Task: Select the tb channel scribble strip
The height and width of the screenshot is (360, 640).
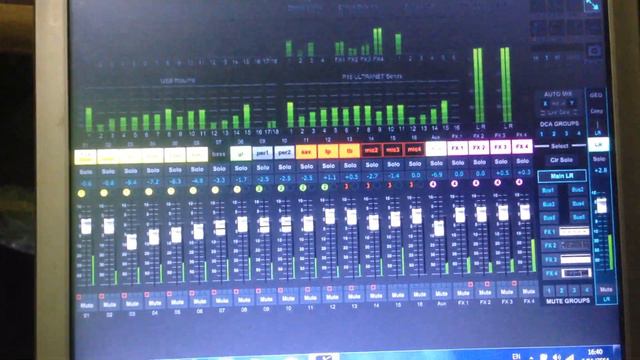Action: click(x=350, y=151)
